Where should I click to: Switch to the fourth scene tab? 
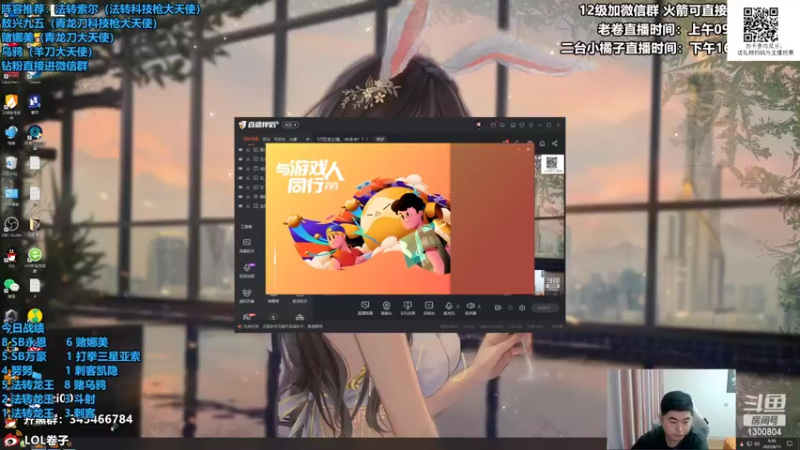point(293,139)
